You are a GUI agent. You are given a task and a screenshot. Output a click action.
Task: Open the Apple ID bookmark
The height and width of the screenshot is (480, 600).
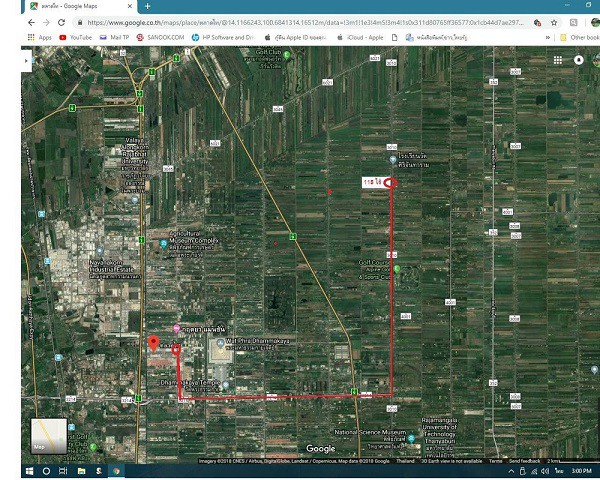click(295, 38)
